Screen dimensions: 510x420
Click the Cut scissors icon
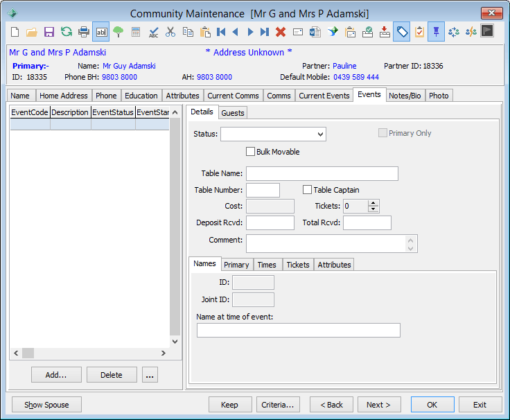tap(170, 32)
